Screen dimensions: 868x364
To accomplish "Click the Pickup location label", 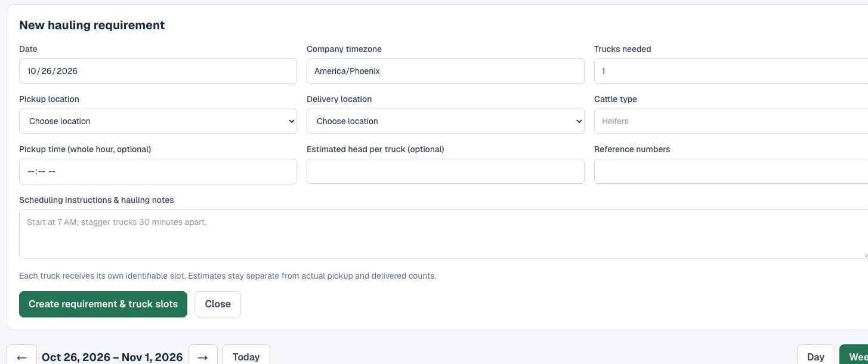I will [x=49, y=99].
